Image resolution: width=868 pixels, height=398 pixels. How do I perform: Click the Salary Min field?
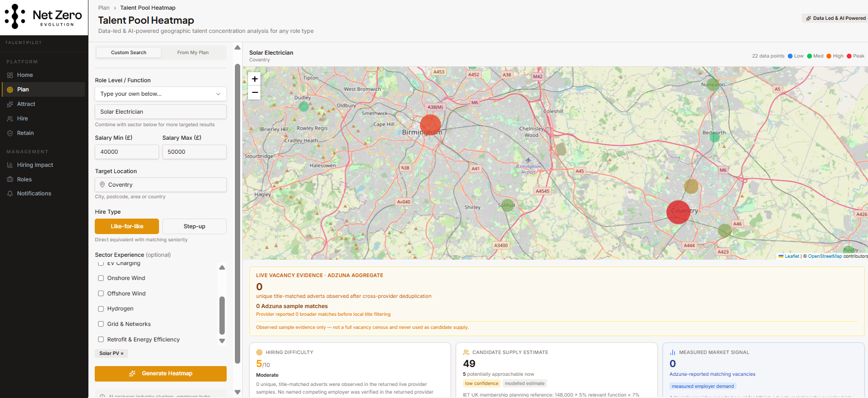pyautogui.click(x=127, y=152)
